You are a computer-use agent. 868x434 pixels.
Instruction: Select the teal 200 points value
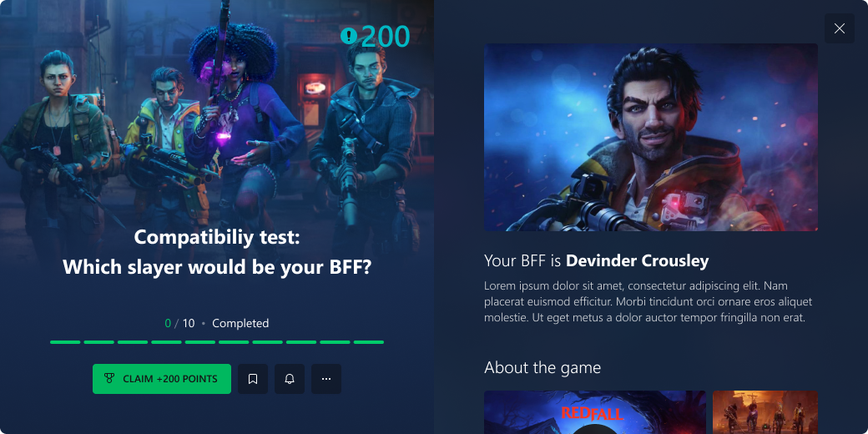click(386, 37)
